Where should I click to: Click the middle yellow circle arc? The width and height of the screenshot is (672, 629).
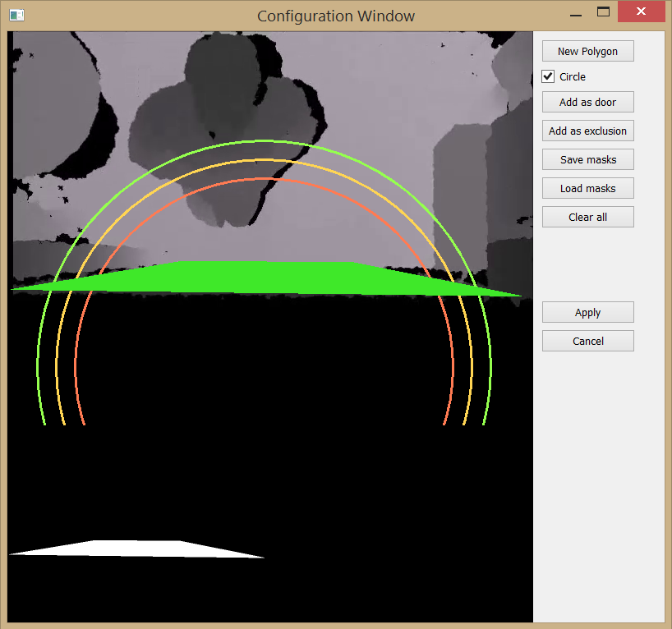coord(264,160)
